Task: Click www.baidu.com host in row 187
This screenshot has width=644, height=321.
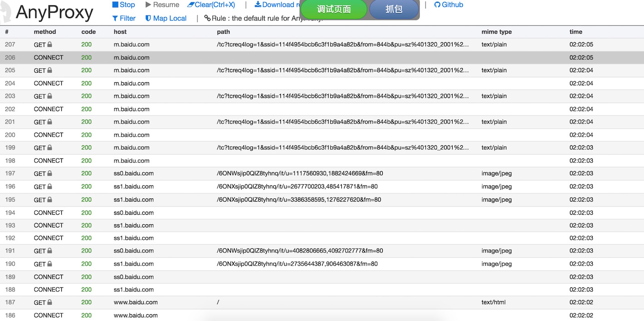Action: click(135, 302)
